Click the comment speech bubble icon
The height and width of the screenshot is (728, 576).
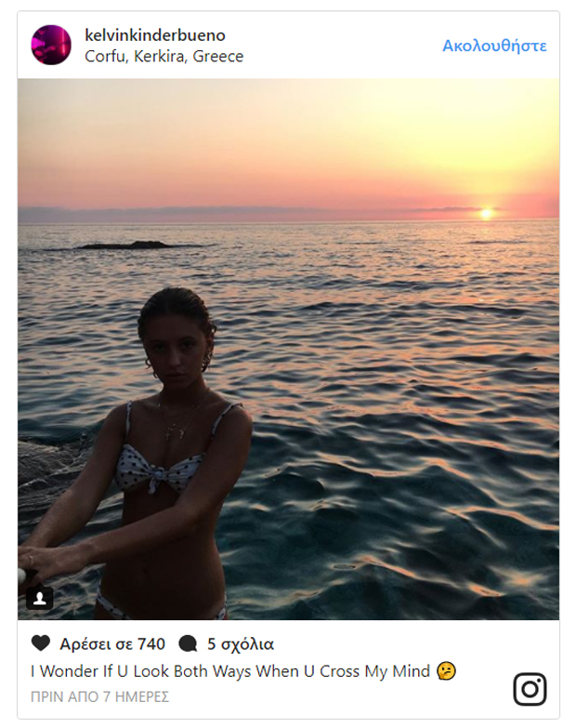coord(188,643)
